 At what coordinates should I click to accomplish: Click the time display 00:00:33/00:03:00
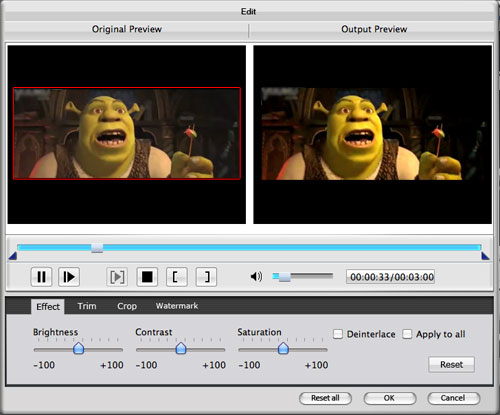390,277
